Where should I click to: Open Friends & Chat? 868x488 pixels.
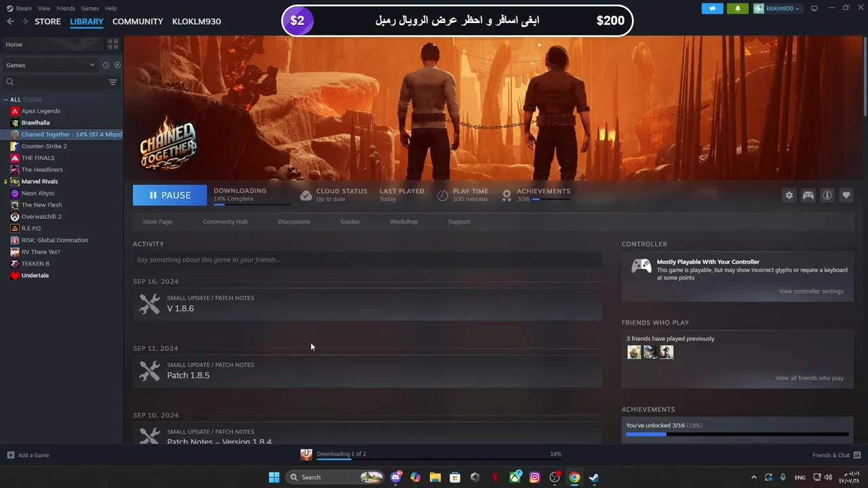click(x=837, y=455)
